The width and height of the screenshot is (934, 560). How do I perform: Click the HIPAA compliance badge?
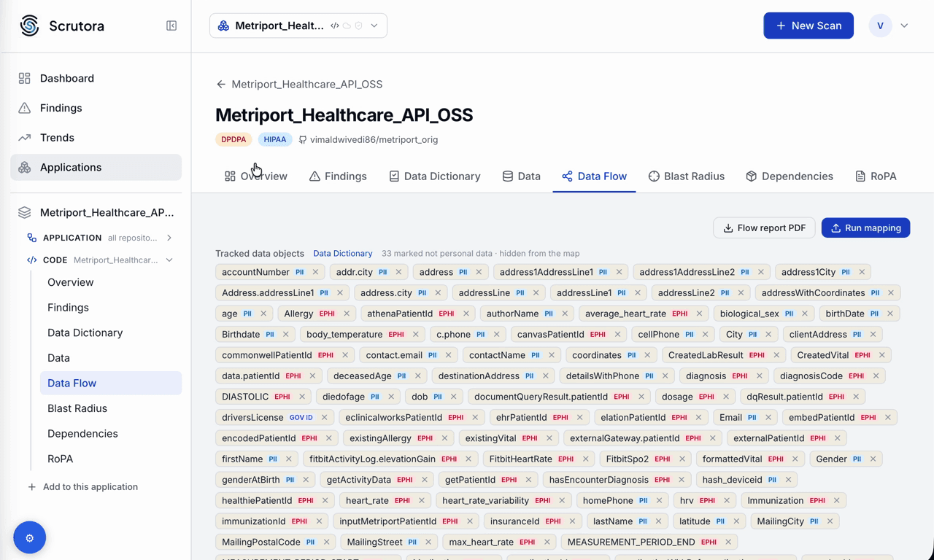pos(275,139)
